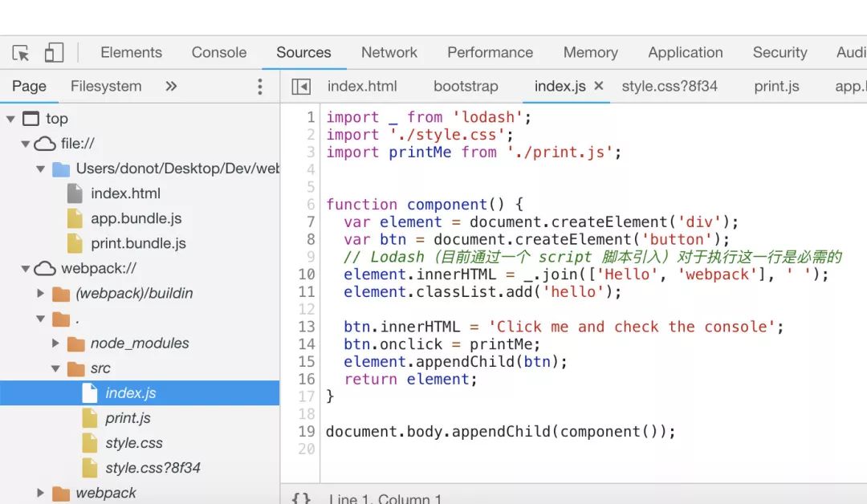The image size is (867, 504).
Task: Open the bootstrap editor tab
Action: (466, 86)
